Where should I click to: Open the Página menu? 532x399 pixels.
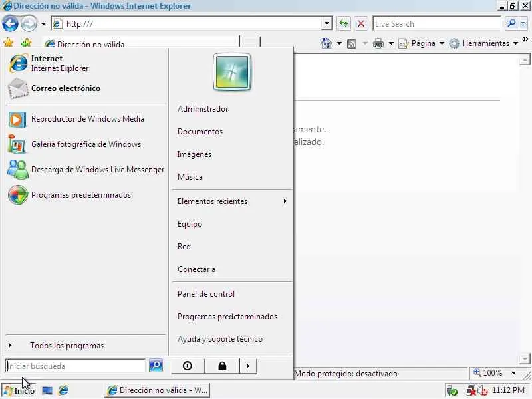(422, 43)
